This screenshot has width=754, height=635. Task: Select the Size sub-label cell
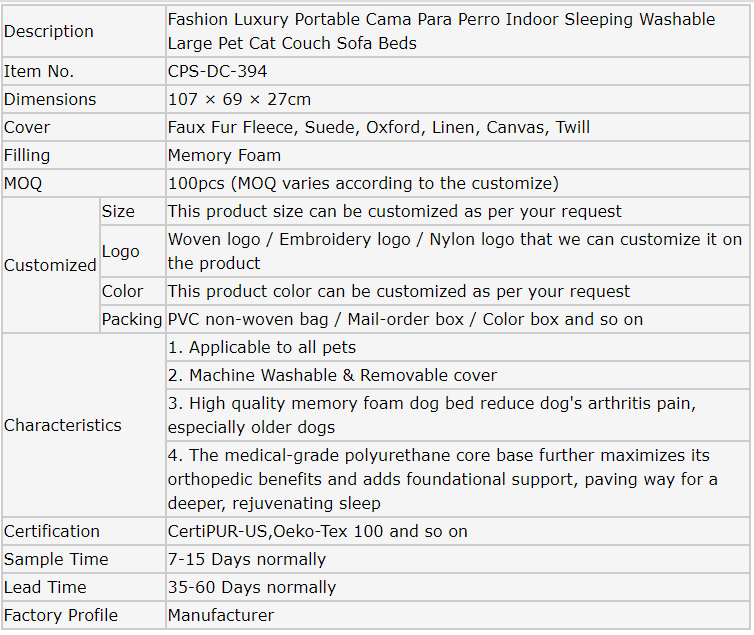tap(118, 211)
